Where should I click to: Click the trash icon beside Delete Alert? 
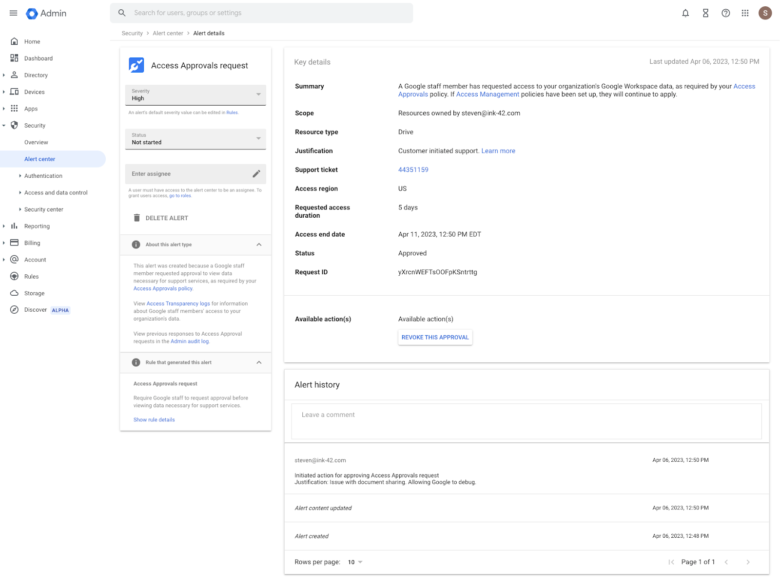[x=137, y=218]
